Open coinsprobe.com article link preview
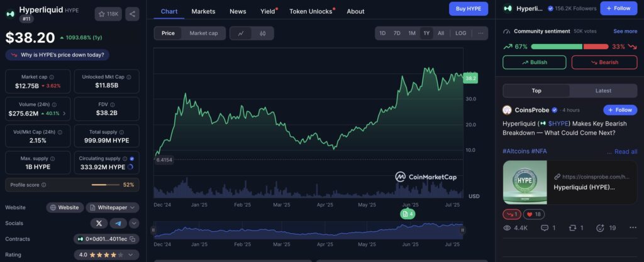The width and height of the screenshot is (644, 262). coord(570,182)
